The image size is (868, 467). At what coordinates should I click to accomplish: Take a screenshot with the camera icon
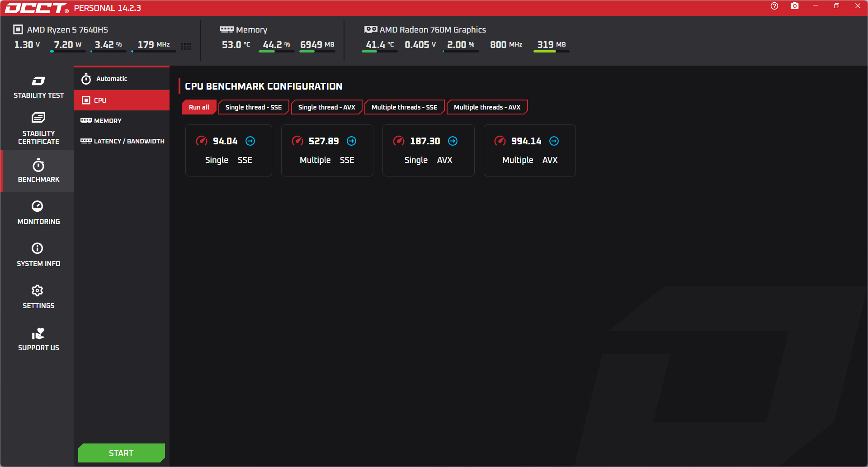click(x=795, y=6)
